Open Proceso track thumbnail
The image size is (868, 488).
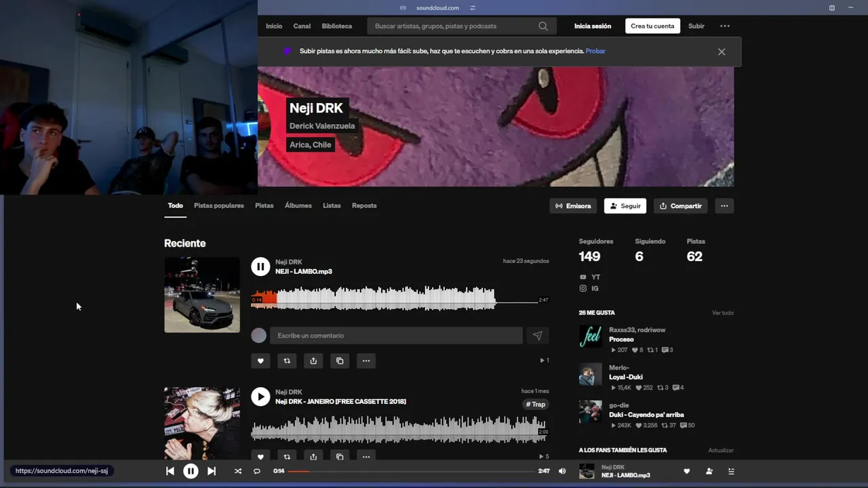pos(591,336)
